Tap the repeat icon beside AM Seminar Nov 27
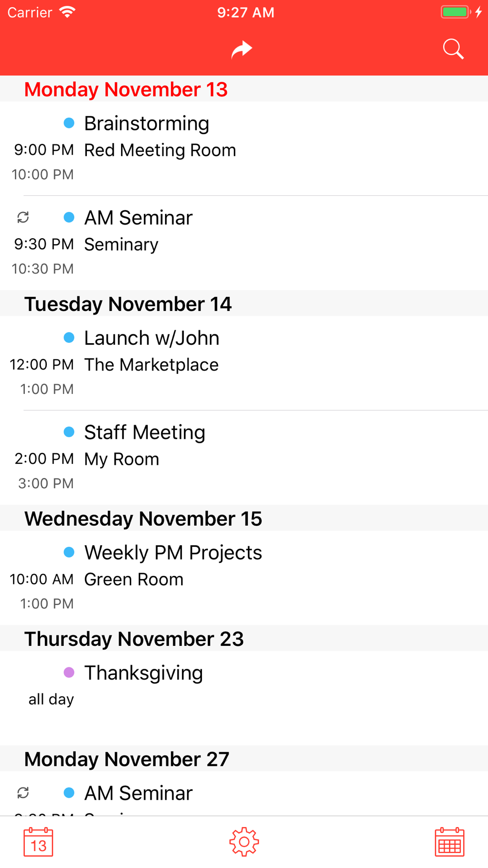 [x=23, y=793]
